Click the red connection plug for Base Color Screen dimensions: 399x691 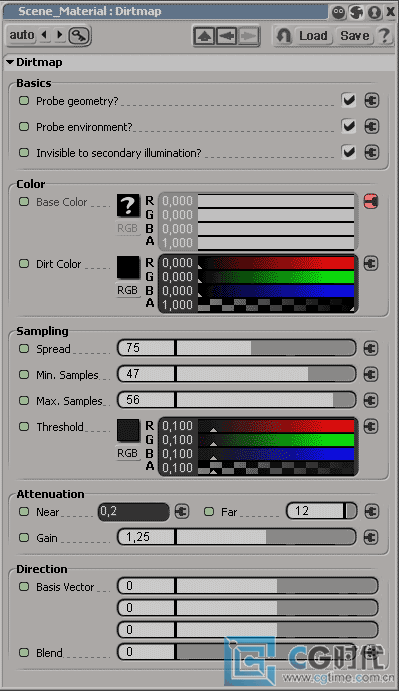[371, 202]
